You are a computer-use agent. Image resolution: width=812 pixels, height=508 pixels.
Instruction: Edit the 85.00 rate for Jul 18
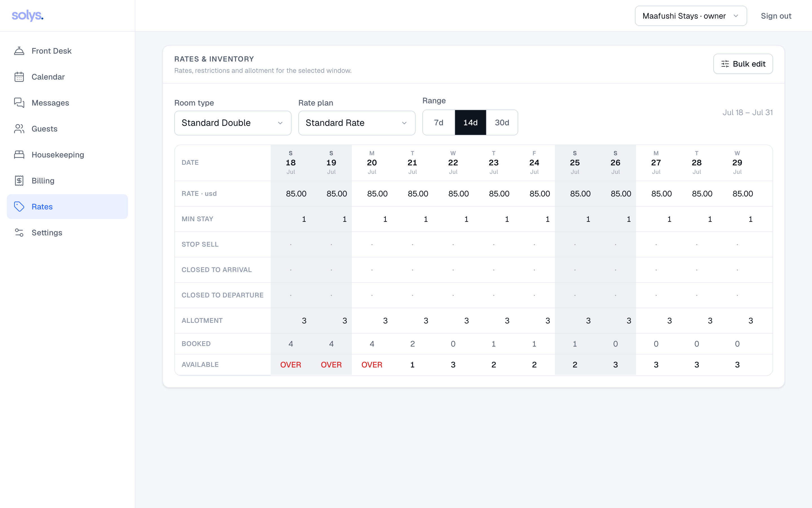(x=291, y=194)
